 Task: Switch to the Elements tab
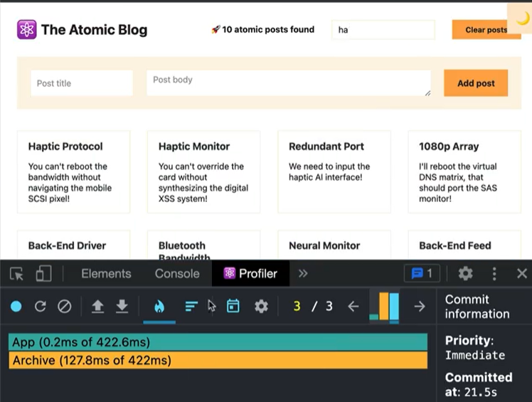tap(106, 274)
